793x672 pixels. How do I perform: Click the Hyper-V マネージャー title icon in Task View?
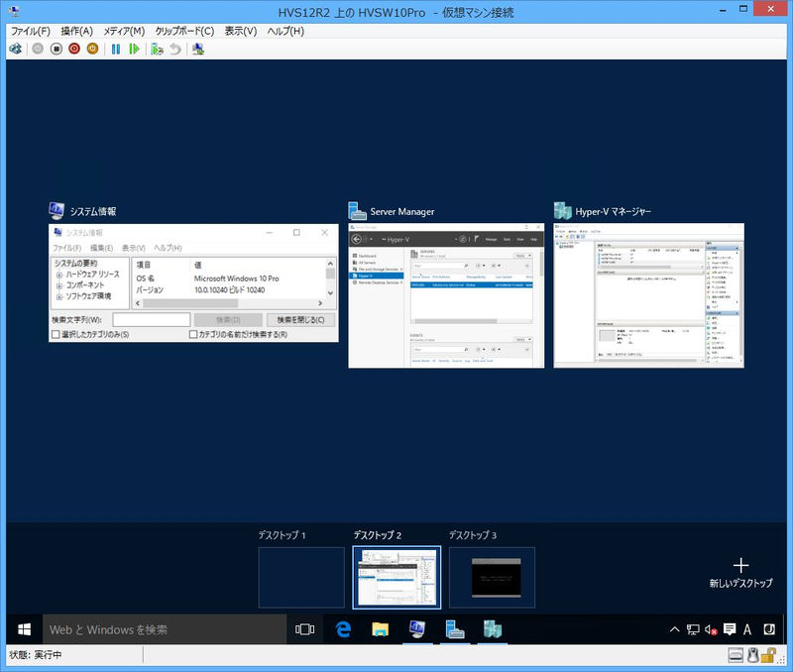click(562, 211)
